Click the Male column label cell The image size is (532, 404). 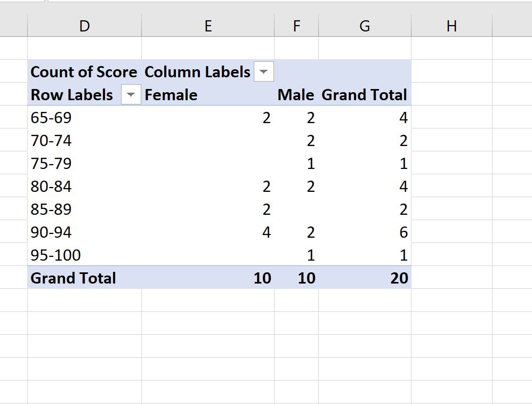click(x=296, y=94)
